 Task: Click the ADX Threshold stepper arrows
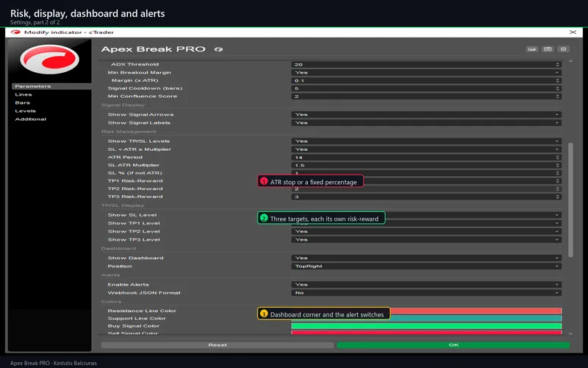click(558, 65)
